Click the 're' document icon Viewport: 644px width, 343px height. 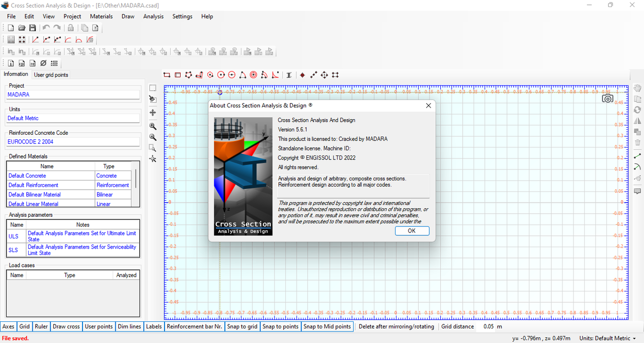[x=33, y=63]
